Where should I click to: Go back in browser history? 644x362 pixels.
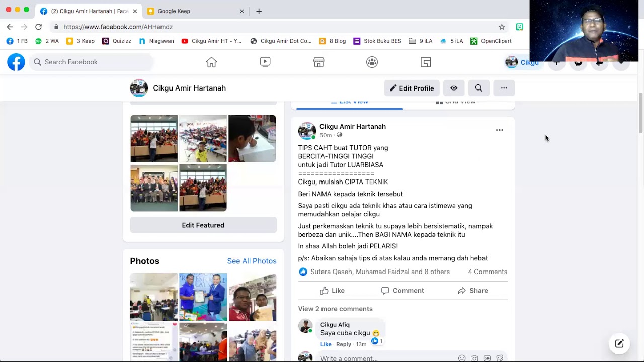tap(10, 27)
